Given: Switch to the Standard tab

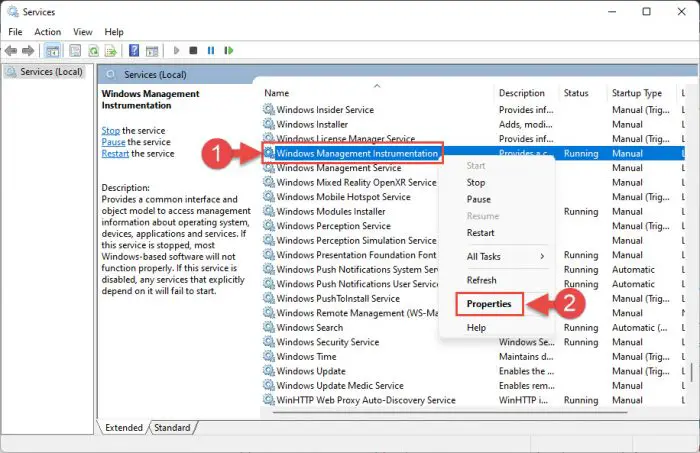Looking at the screenshot, I should point(172,428).
